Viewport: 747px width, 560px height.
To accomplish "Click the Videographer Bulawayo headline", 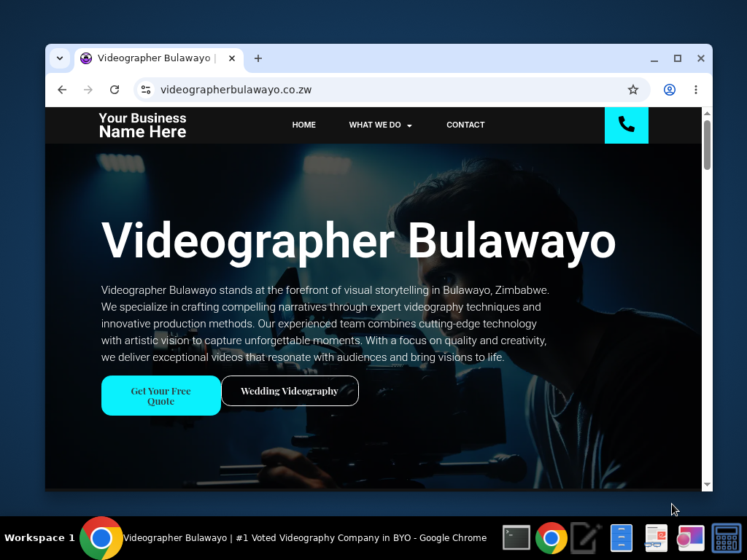I will [x=358, y=241].
